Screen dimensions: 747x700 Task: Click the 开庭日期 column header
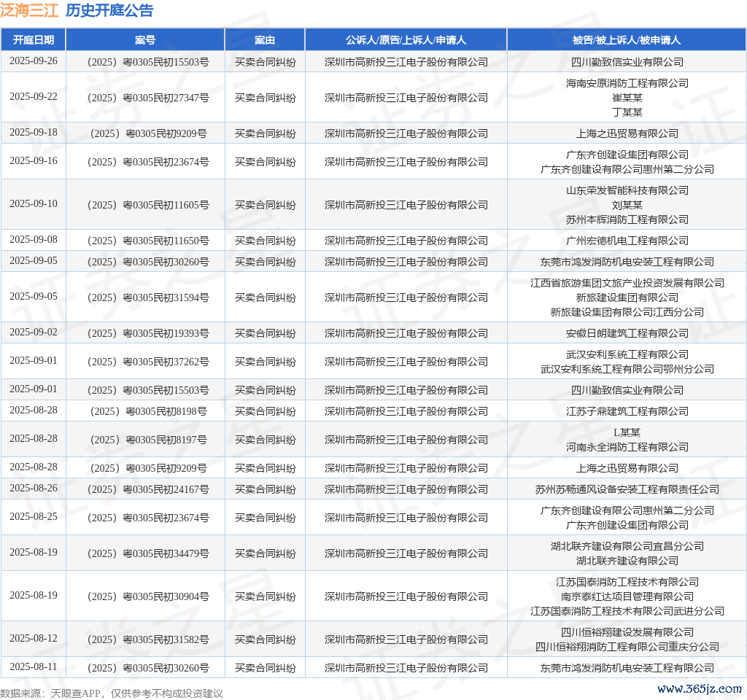33,40
